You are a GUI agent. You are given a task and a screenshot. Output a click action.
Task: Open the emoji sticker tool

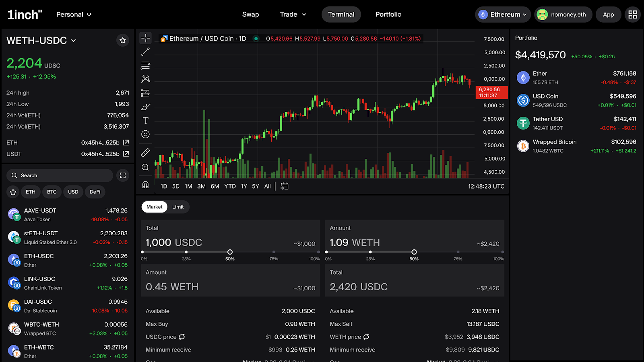click(145, 134)
